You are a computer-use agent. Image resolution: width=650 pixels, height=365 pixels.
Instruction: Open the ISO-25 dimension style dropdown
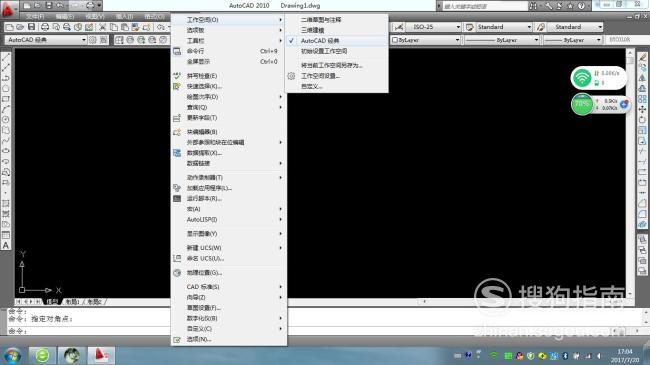click(x=434, y=27)
